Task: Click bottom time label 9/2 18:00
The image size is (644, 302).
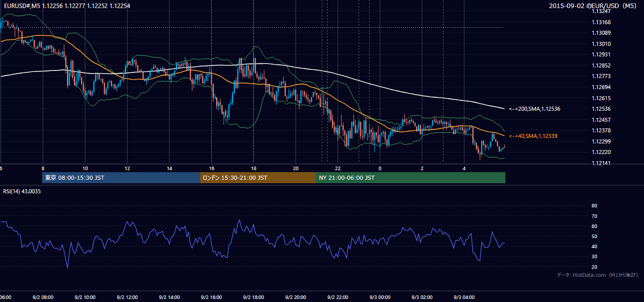Action: click(x=253, y=297)
